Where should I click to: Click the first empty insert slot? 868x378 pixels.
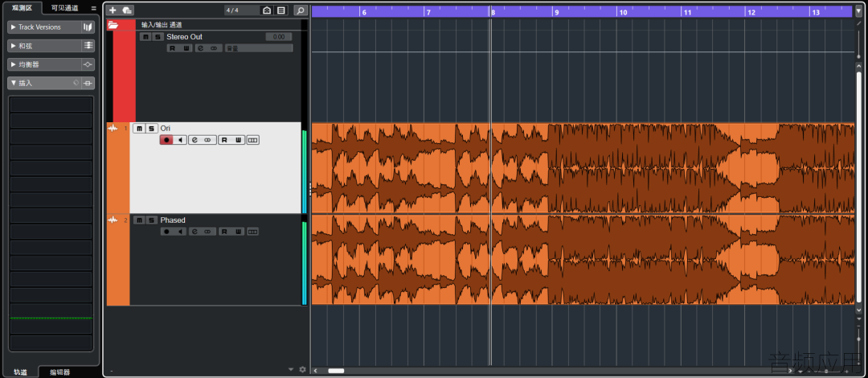51,105
